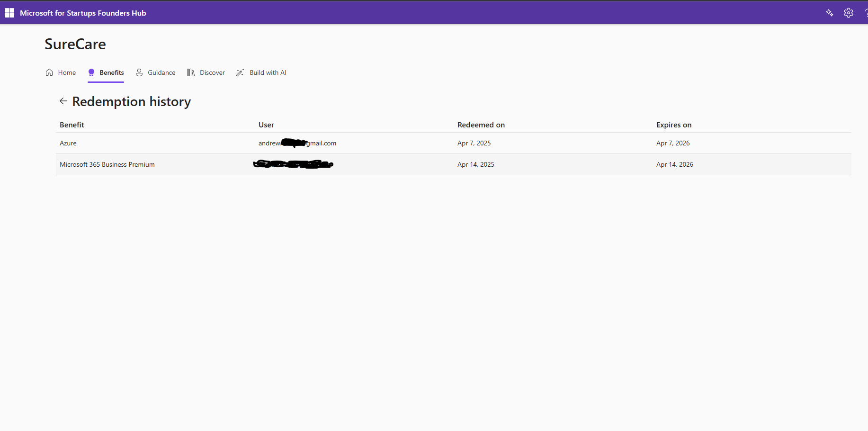Click the Discover library books icon
Image resolution: width=868 pixels, height=431 pixels.
[x=191, y=72]
